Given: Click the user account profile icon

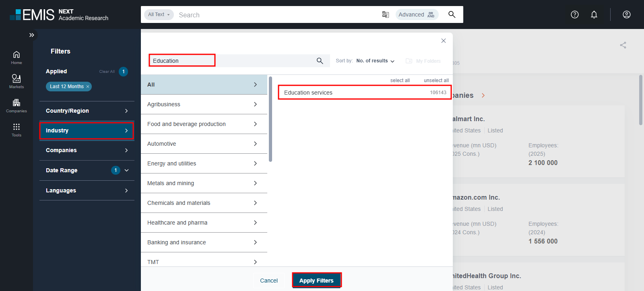Looking at the screenshot, I should (x=626, y=14).
